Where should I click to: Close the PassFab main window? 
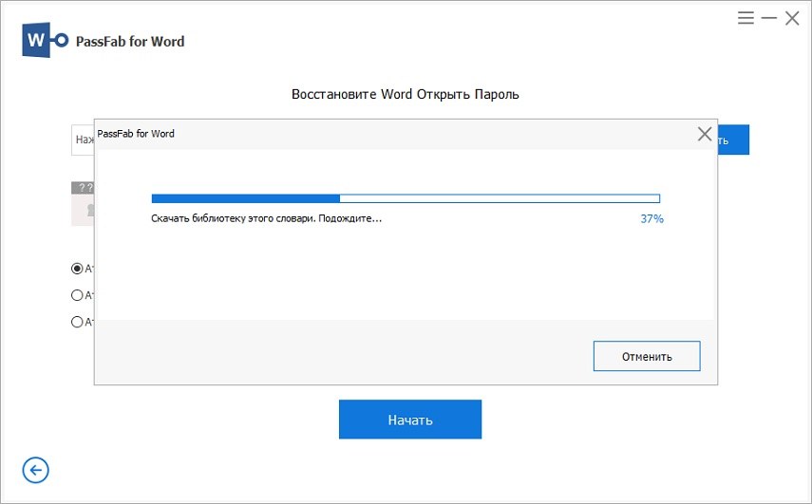pos(792,19)
